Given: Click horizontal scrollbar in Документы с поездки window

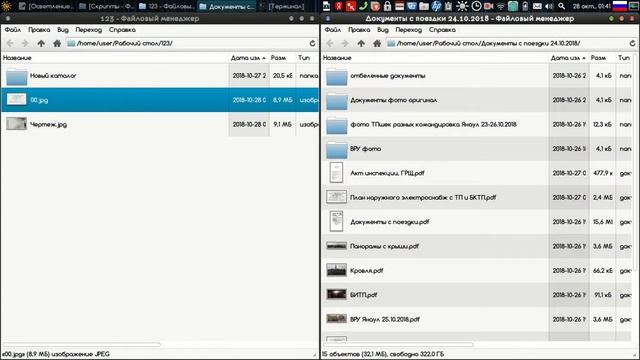Looking at the screenshot, I should click(398, 345).
